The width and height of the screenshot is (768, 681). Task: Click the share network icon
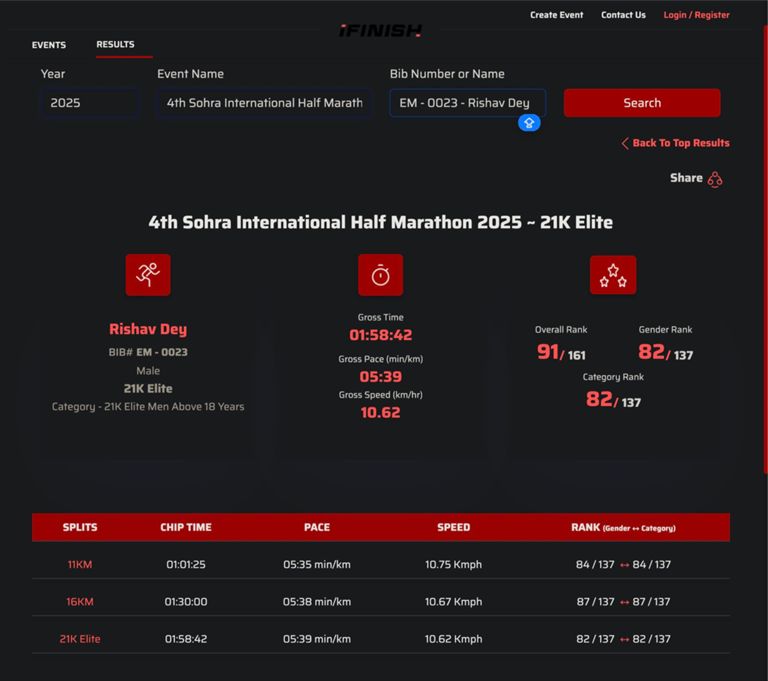715,179
